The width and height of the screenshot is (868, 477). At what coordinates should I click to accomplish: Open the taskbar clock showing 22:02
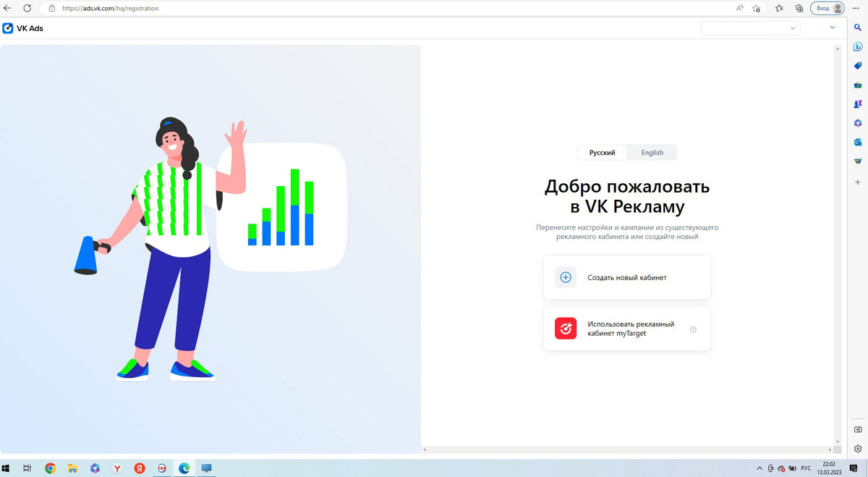pos(829,468)
